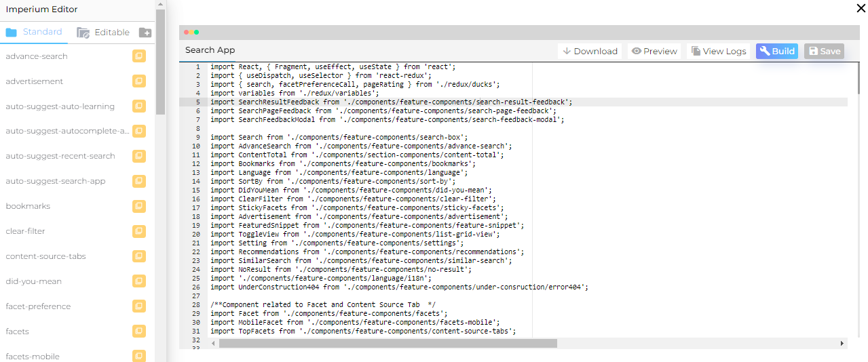This screenshot has height=362, width=868.
Task: Click the copy icon next to facet-preference
Action: (x=138, y=306)
